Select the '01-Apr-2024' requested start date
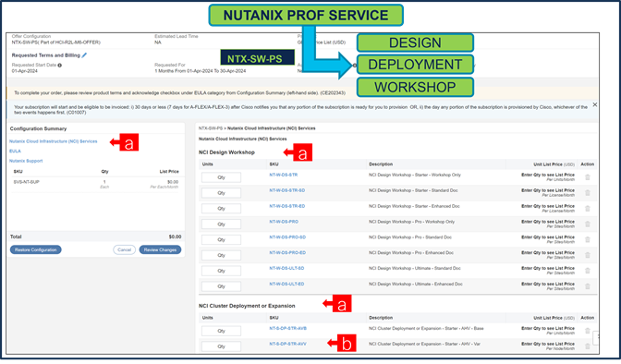This screenshot has height=364, width=621. pos(25,71)
